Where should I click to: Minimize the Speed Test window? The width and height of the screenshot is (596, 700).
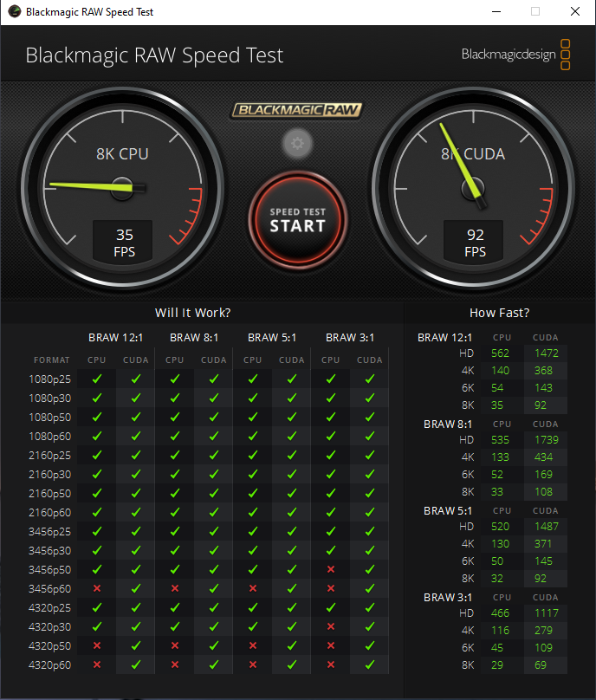point(496,11)
